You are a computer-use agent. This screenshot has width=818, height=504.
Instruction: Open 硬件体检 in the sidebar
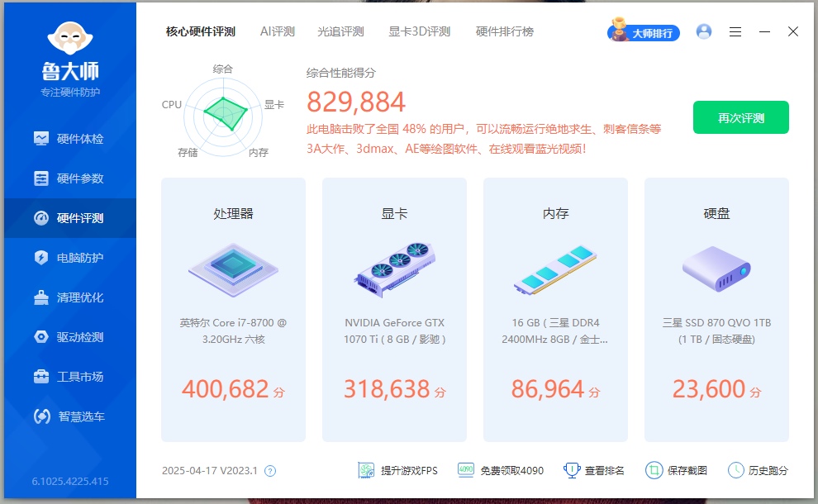[69, 139]
